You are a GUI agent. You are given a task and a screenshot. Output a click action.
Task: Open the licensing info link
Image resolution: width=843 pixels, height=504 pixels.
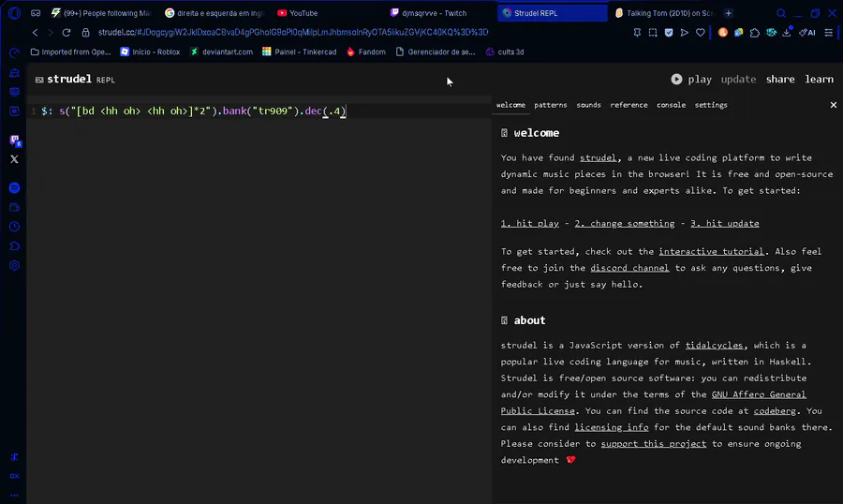pyautogui.click(x=612, y=427)
